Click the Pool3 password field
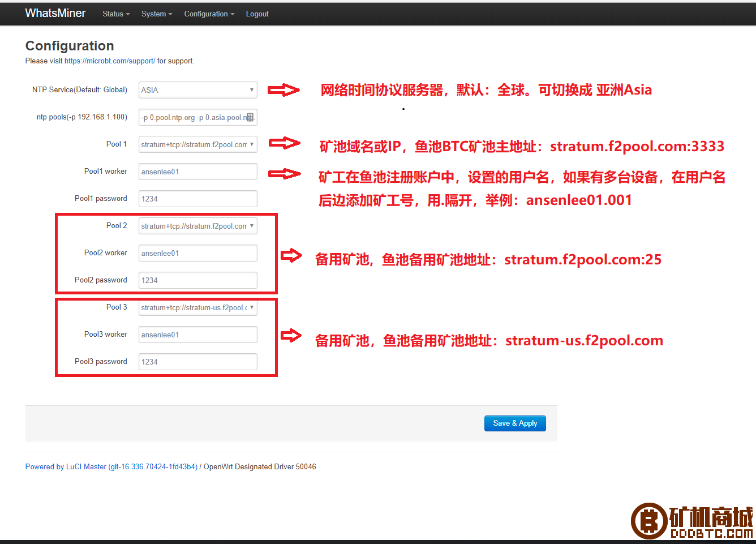This screenshot has height=544, width=756. pyautogui.click(x=198, y=362)
